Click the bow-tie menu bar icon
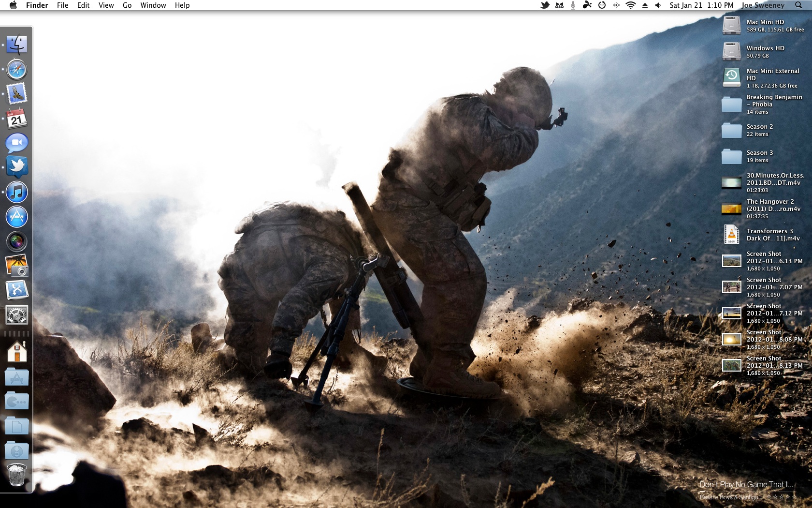This screenshot has height=508, width=812. 559,5
